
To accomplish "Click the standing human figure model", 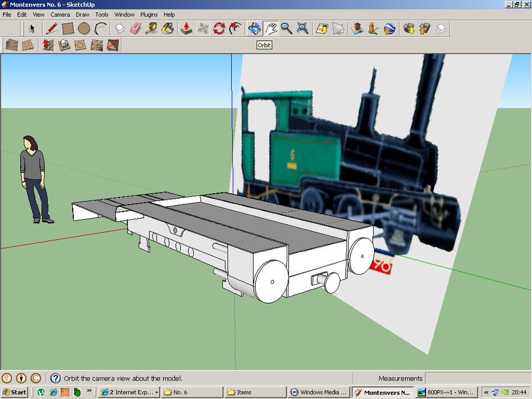I will (35, 179).
